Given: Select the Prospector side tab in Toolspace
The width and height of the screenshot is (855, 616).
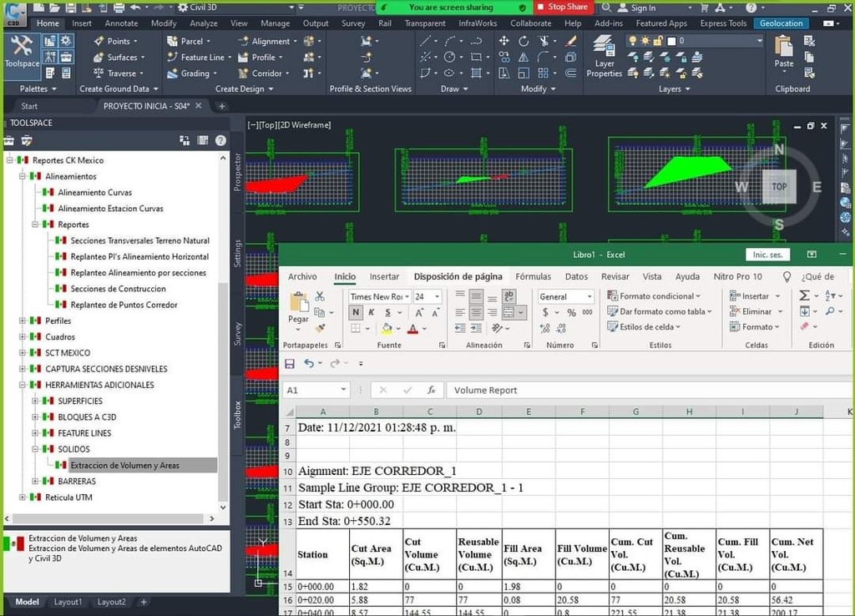Looking at the screenshot, I should [237, 172].
